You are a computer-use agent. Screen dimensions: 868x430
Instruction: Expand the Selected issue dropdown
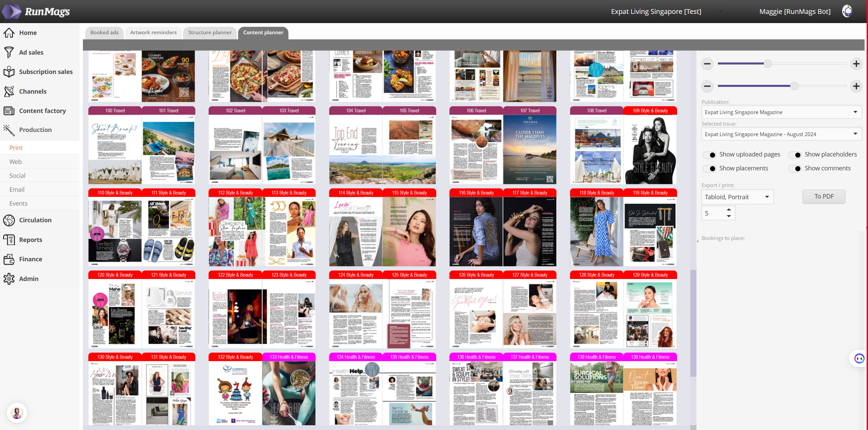[x=781, y=134]
